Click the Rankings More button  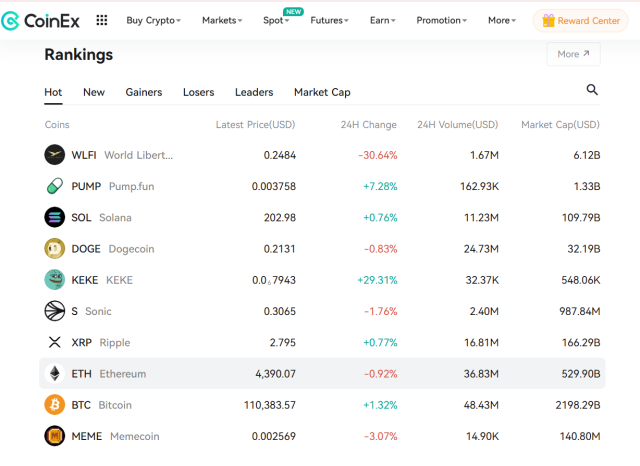[x=573, y=54]
